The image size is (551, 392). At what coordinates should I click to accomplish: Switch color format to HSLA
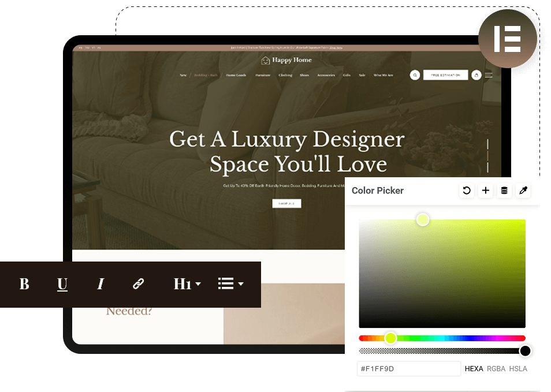[518, 369]
